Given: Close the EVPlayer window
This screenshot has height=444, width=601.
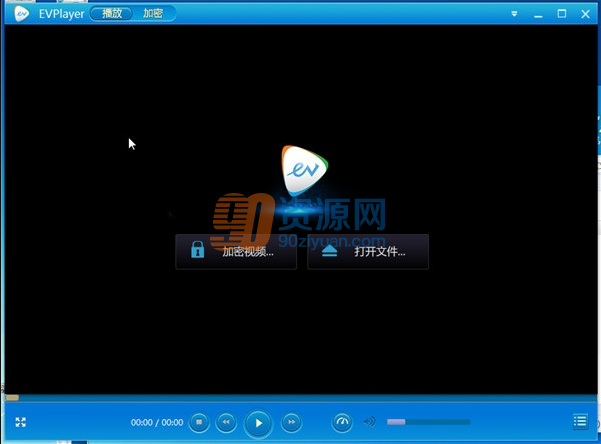Looking at the screenshot, I should [x=585, y=14].
